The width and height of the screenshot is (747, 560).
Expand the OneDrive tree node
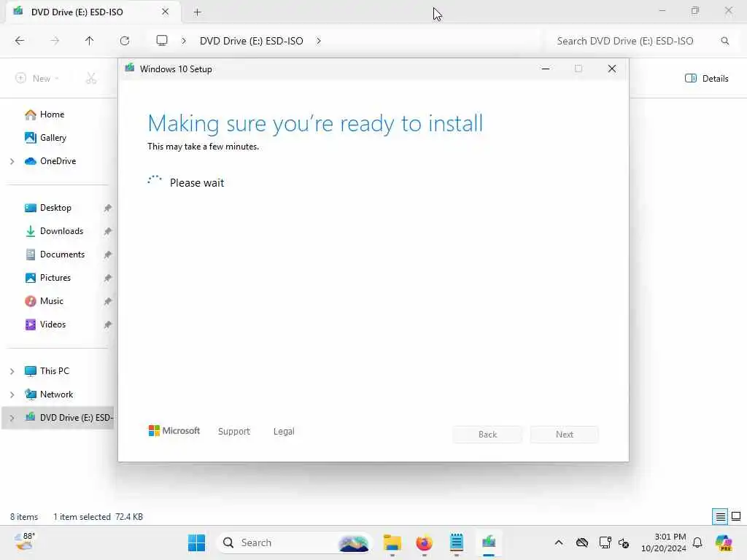(x=12, y=161)
